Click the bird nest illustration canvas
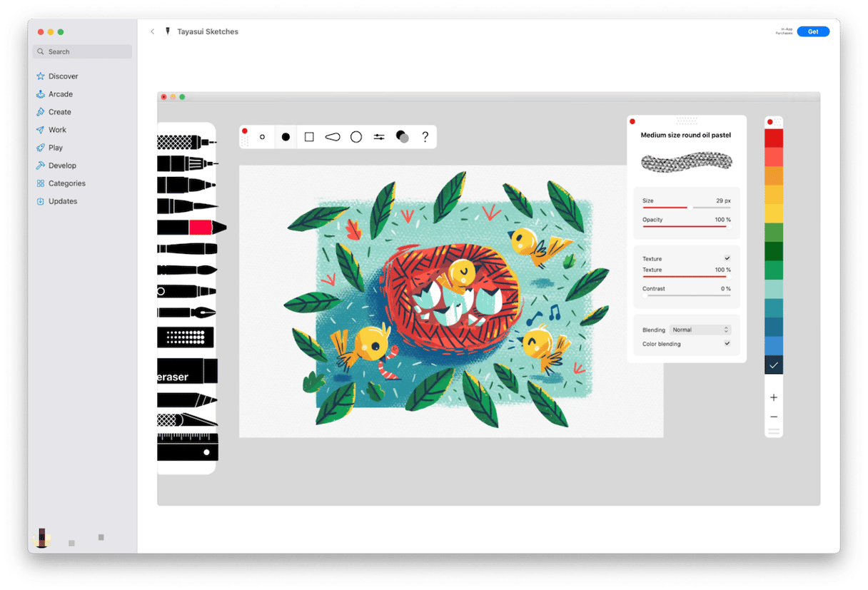The image size is (868, 590). [x=451, y=301]
